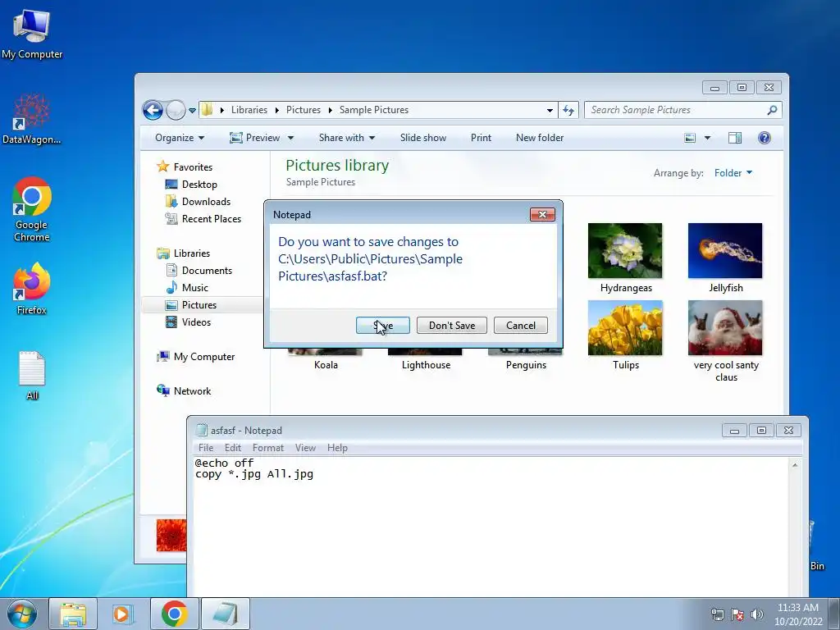
Task: Click the Koala file name
Action: (x=326, y=365)
